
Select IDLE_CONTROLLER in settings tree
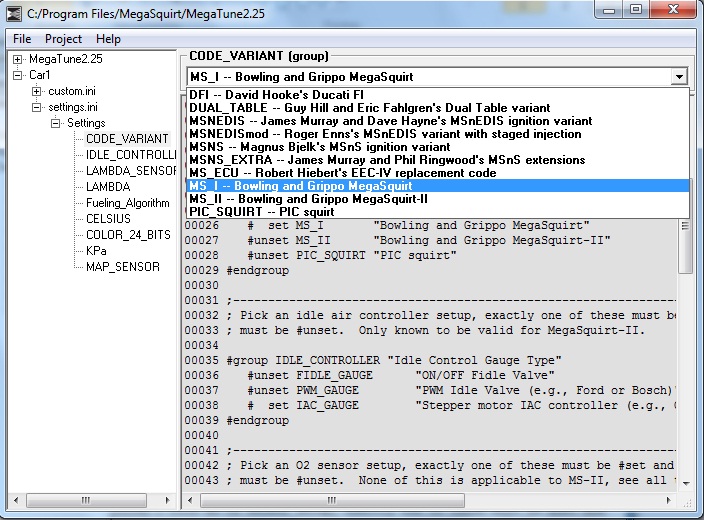point(131,155)
